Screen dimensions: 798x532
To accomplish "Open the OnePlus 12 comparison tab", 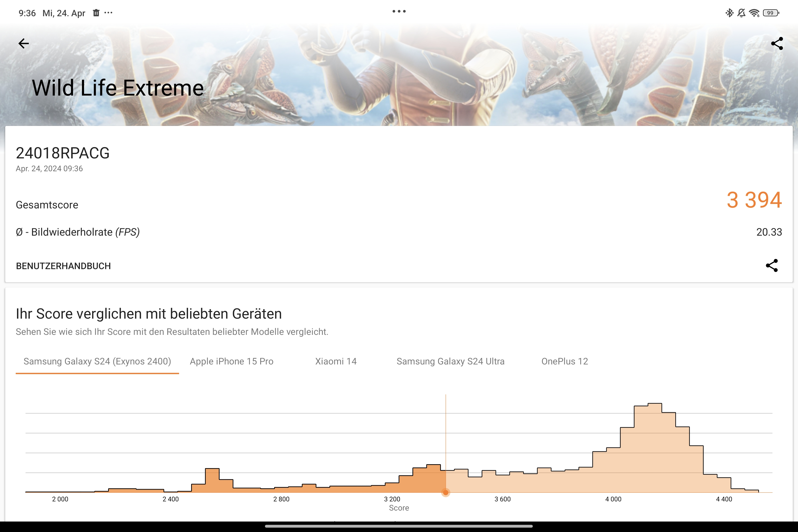I will [564, 361].
